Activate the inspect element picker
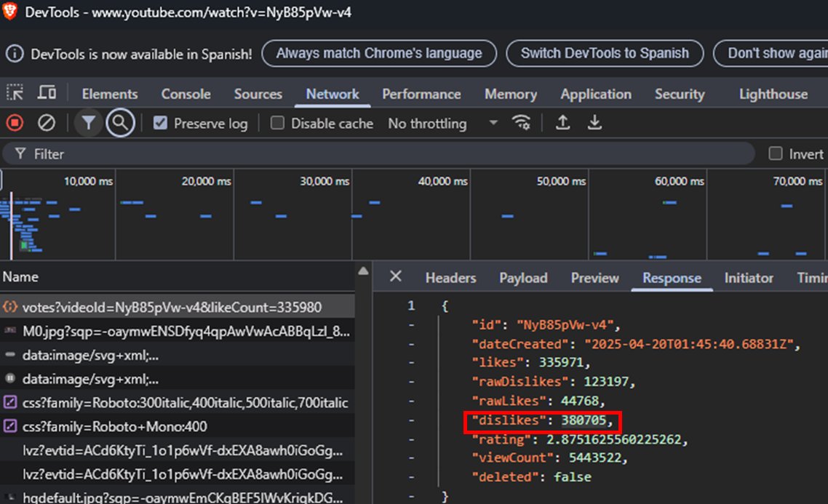The height and width of the screenshot is (504, 828). tap(15, 93)
